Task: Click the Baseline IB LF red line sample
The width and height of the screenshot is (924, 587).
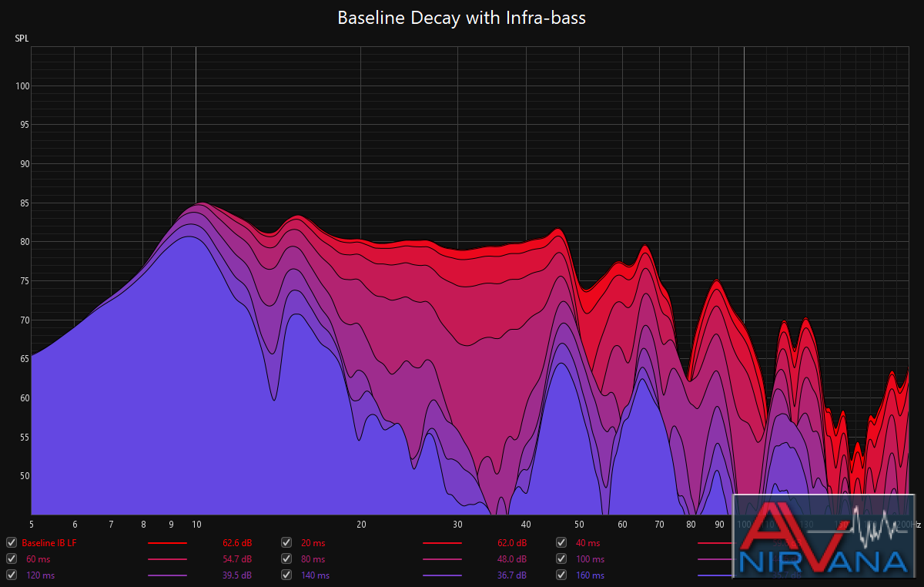Action: tap(167, 543)
